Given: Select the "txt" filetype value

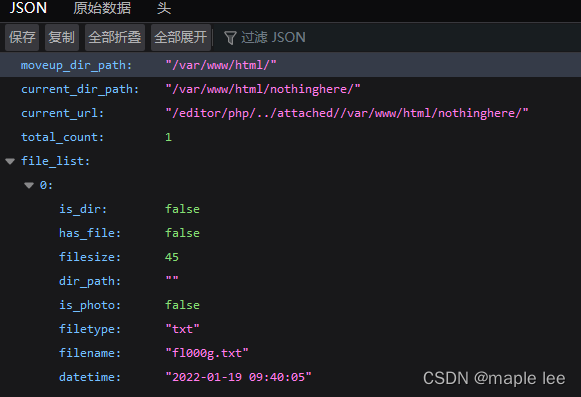Looking at the screenshot, I should 182,329.
